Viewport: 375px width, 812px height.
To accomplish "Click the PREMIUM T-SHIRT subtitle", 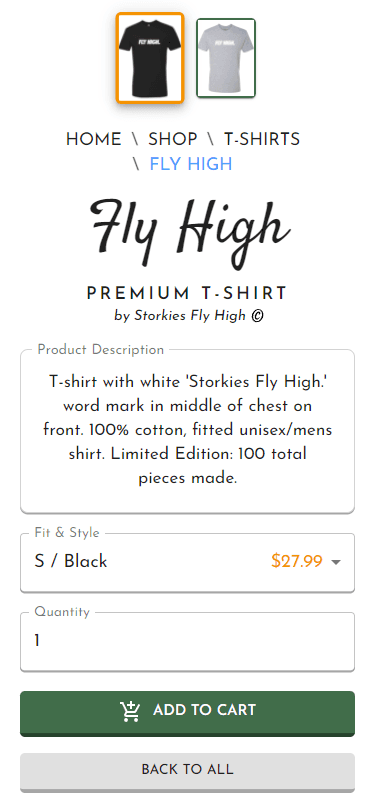I will pos(187,294).
